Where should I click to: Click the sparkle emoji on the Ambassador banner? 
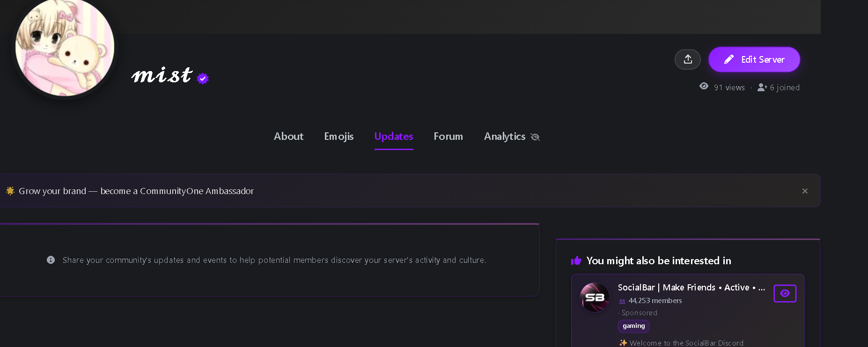[10, 190]
